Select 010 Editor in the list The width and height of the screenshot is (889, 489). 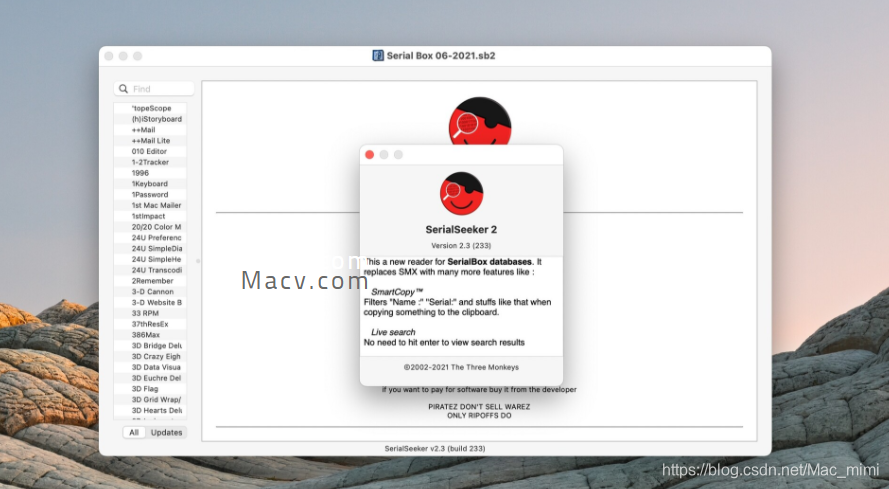(x=150, y=151)
